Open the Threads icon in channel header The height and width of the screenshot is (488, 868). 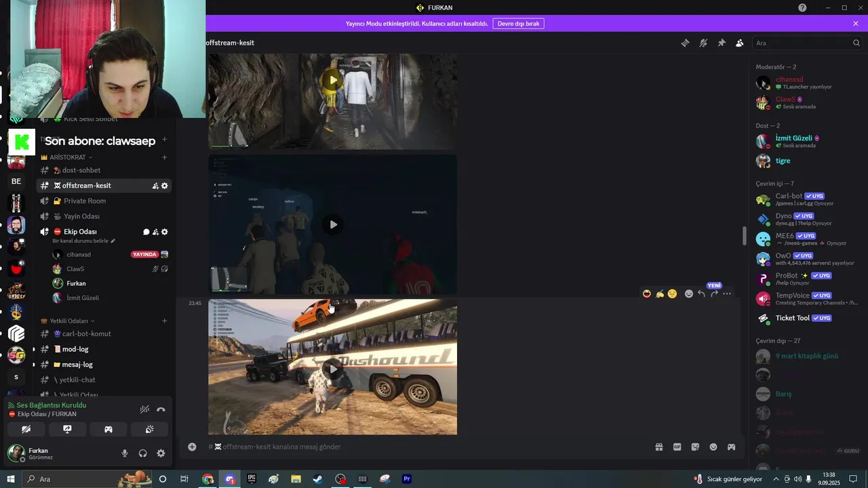pyautogui.click(x=685, y=43)
